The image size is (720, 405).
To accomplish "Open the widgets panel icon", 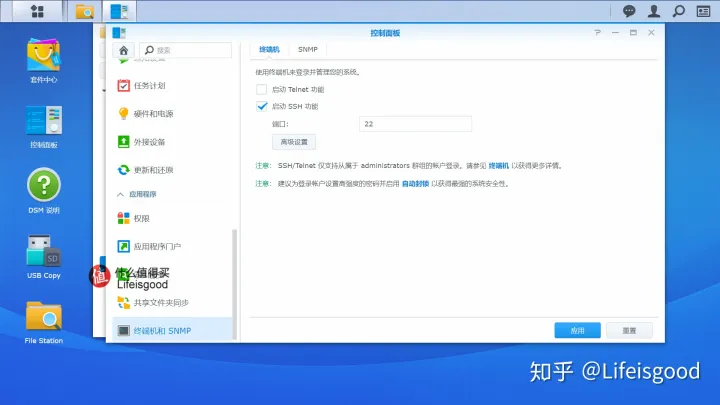I will pyautogui.click(x=703, y=11).
